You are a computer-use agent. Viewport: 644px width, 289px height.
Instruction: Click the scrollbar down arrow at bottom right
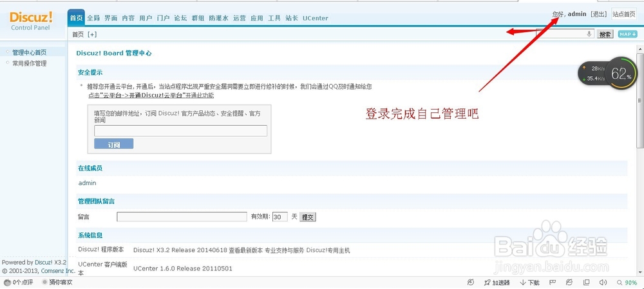(640, 272)
